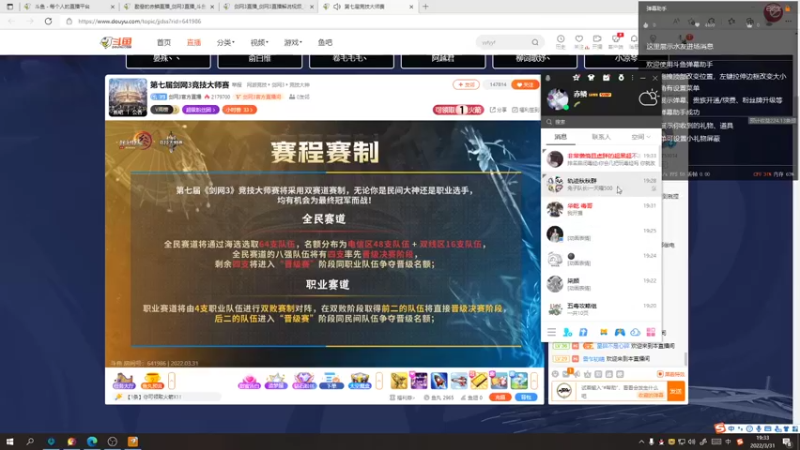The height and width of the screenshot is (450, 800).
Task: Switch to 消息 tab in QQ
Action: (x=561, y=137)
